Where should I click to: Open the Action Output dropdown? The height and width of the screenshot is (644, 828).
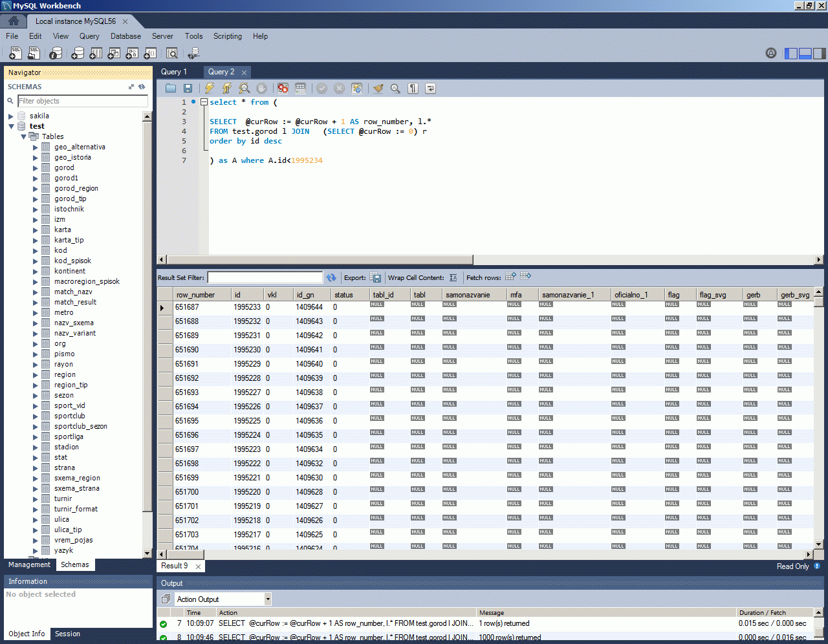267,599
